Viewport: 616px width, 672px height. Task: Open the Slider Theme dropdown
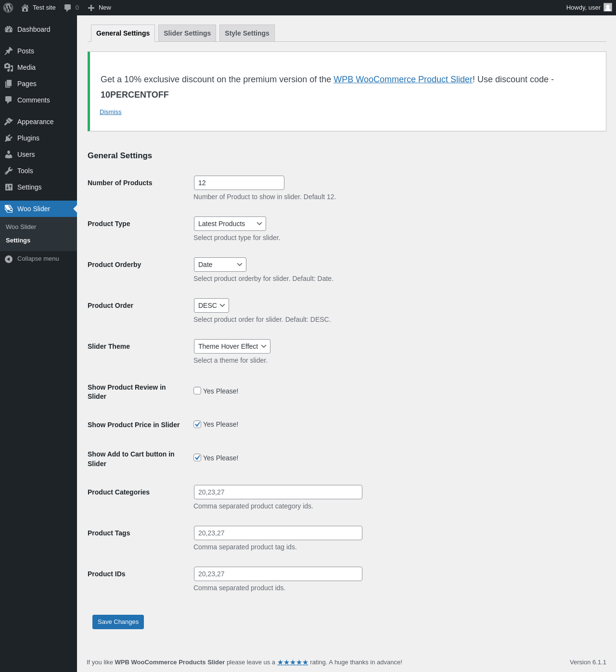232,346
